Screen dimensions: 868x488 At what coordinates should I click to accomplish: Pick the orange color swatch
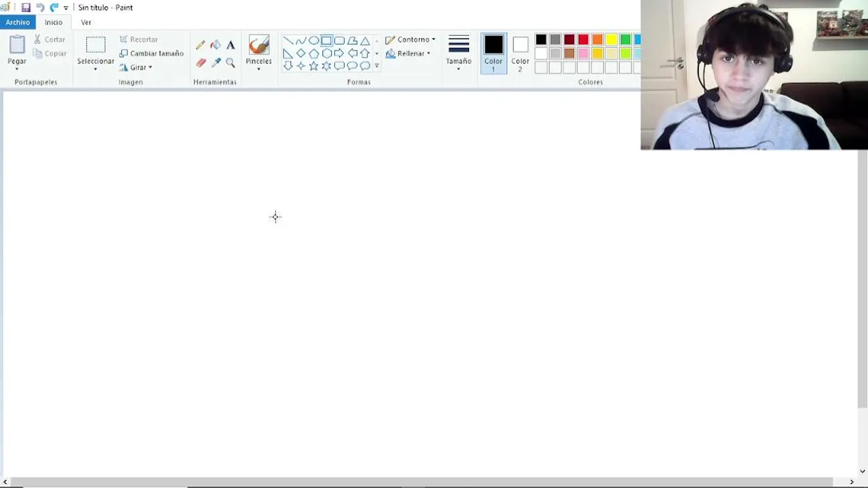point(597,40)
